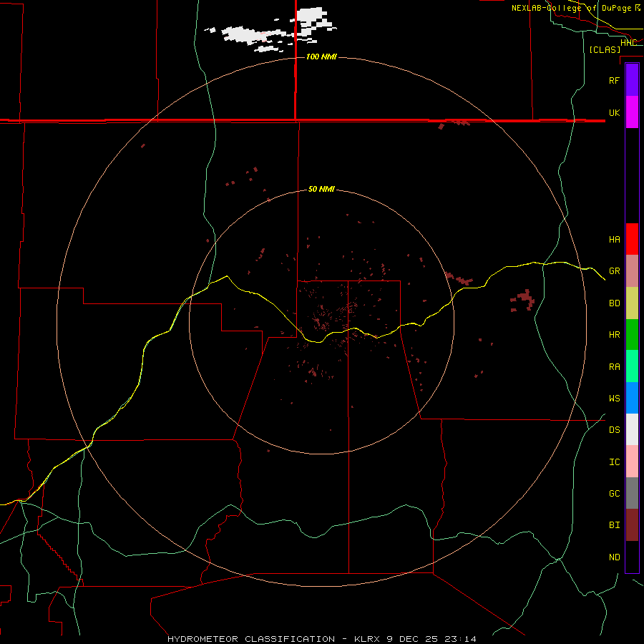
Task: Click the RA light green legend swatch
Action: tap(632, 366)
